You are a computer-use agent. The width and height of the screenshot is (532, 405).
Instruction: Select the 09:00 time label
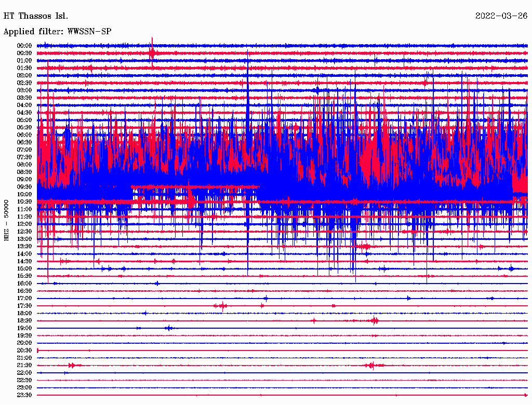24,180
